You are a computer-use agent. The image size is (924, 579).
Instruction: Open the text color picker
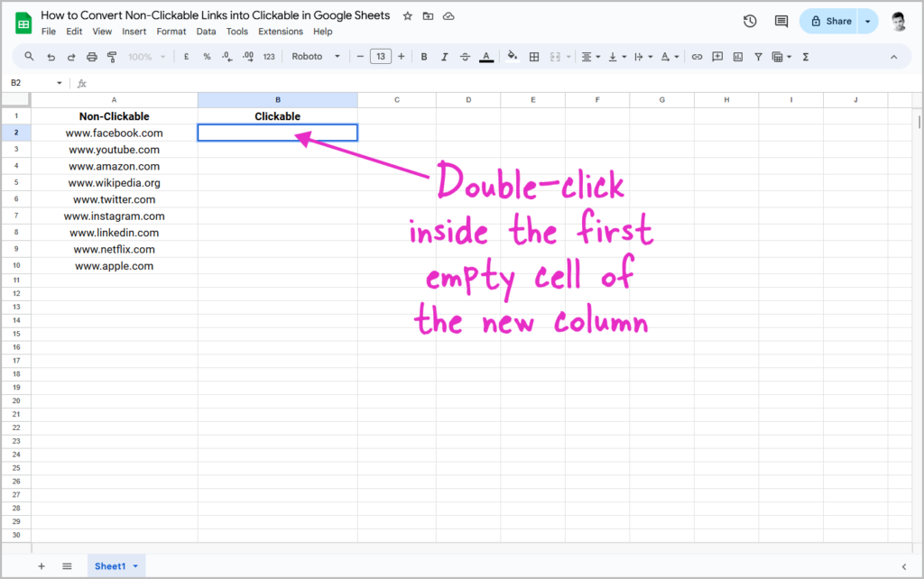click(486, 57)
